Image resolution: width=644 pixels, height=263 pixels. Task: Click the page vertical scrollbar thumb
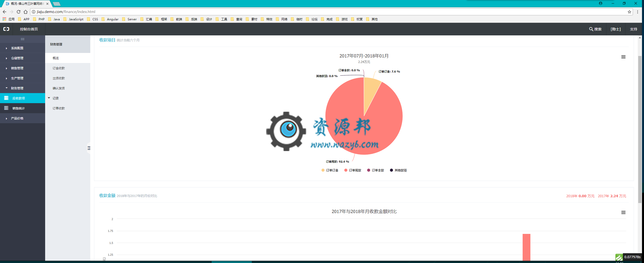640,129
